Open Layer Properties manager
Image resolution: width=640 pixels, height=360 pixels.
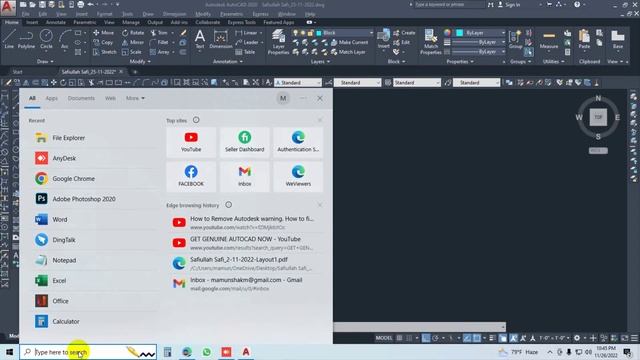tap(278, 42)
